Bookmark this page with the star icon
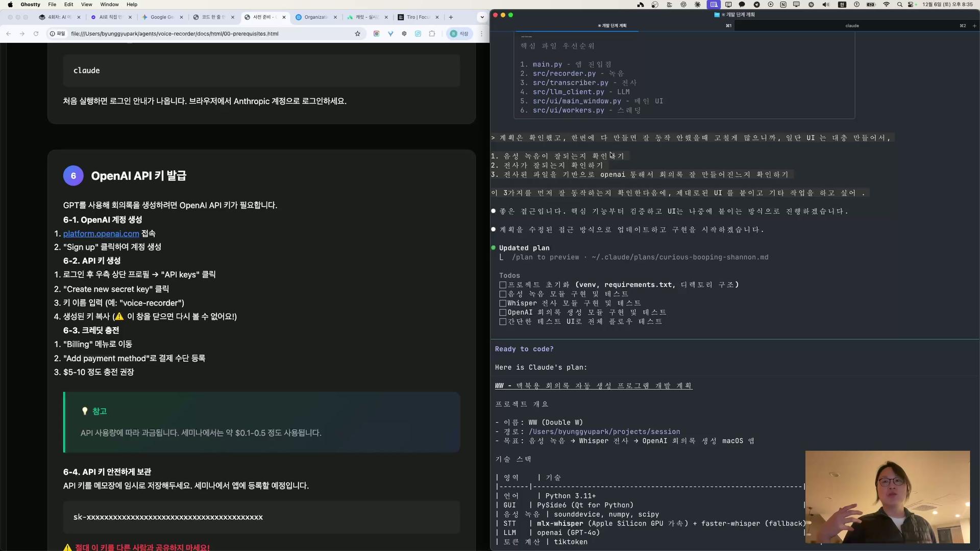 pos(357,34)
